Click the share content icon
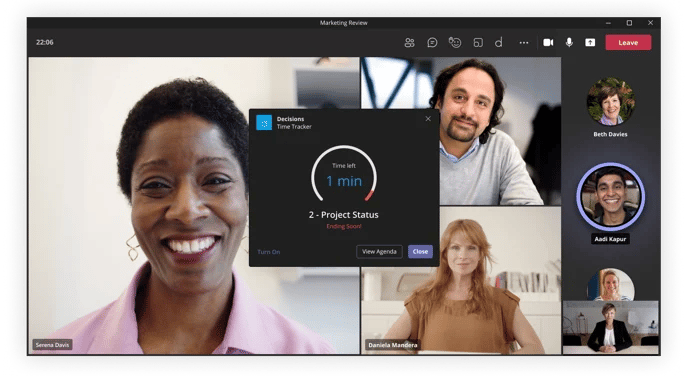 click(590, 43)
